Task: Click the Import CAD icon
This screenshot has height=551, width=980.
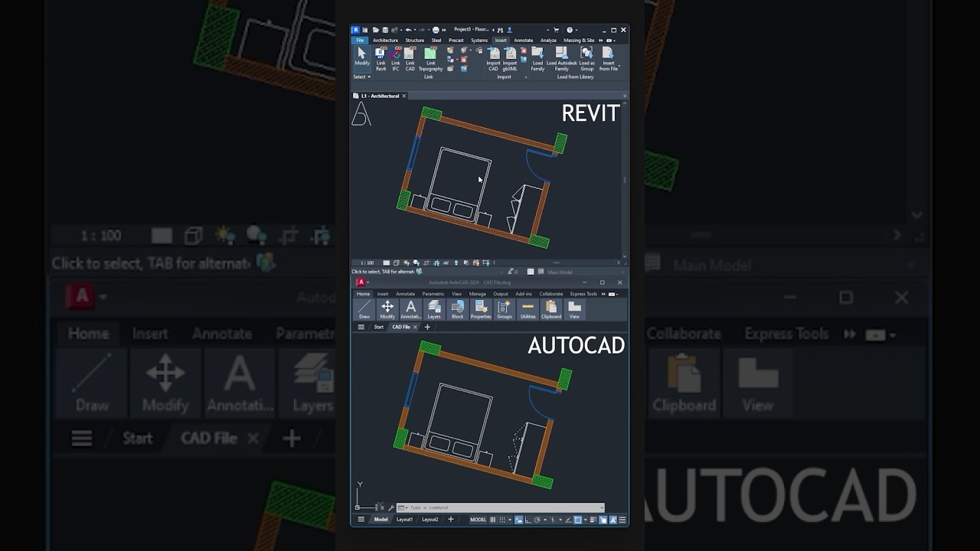Action: click(x=494, y=58)
